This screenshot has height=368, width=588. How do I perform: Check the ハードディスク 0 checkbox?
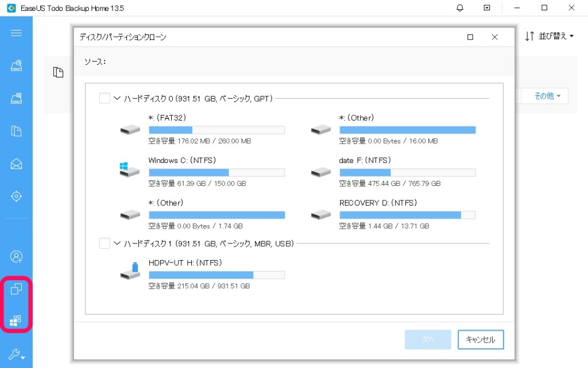[105, 98]
